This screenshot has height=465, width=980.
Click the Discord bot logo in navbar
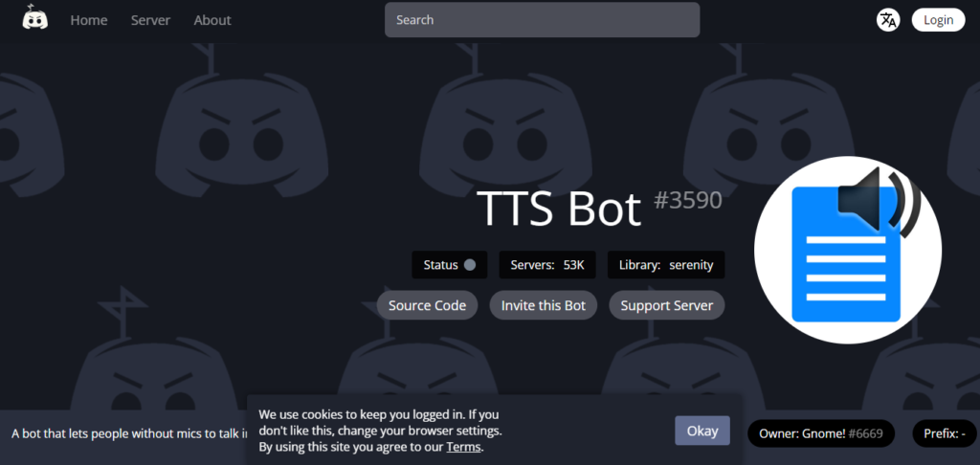35,17
